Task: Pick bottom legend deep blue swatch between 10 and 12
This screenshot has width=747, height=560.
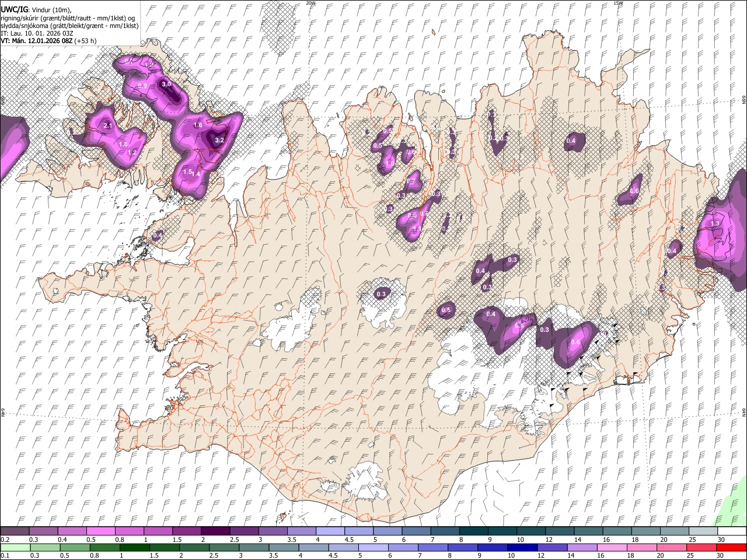Action: click(522, 547)
